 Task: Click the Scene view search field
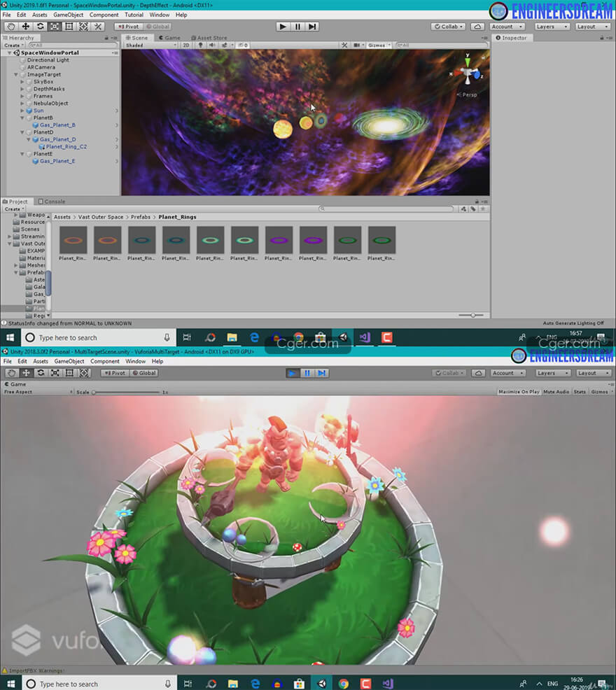[441, 45]
